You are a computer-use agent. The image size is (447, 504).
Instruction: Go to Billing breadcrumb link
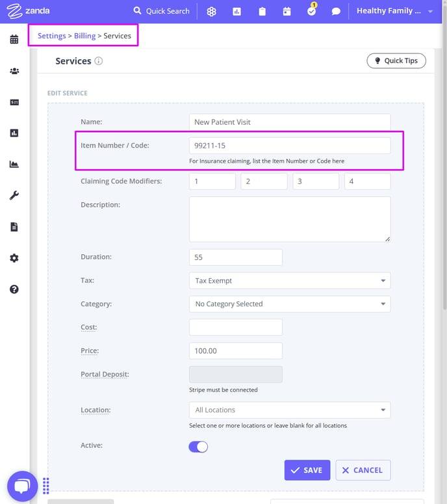(x=84, y=36)
